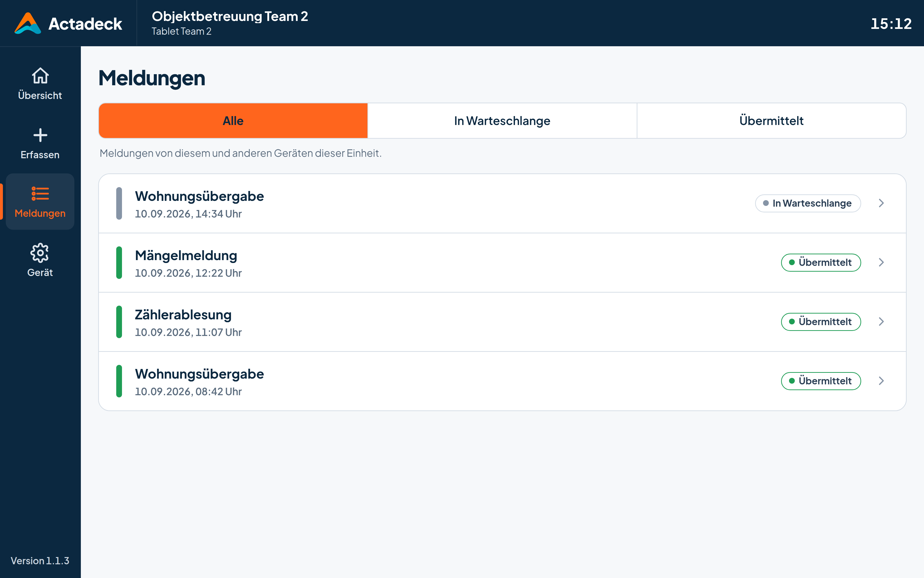Image resolution: width=924 pixels, height=578 pixels.
Task: Open the Zählerablesung entry title
Action: coord(183,315)
